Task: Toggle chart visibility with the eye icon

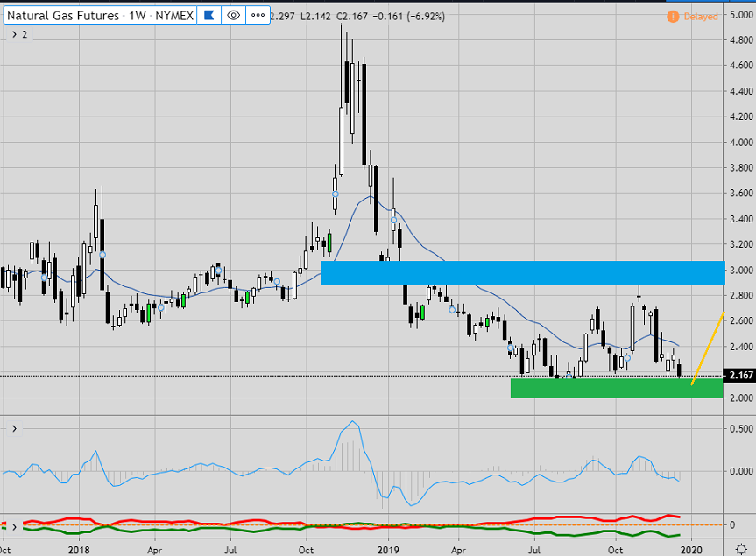Action: pos(233,16)
